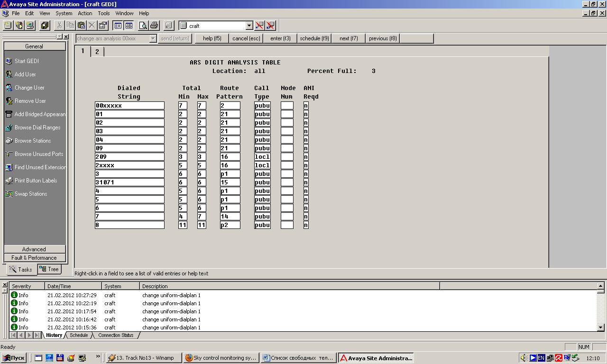Click the printer toolbar icon
This screenshot has height=364, width=607.
(154, 26)
